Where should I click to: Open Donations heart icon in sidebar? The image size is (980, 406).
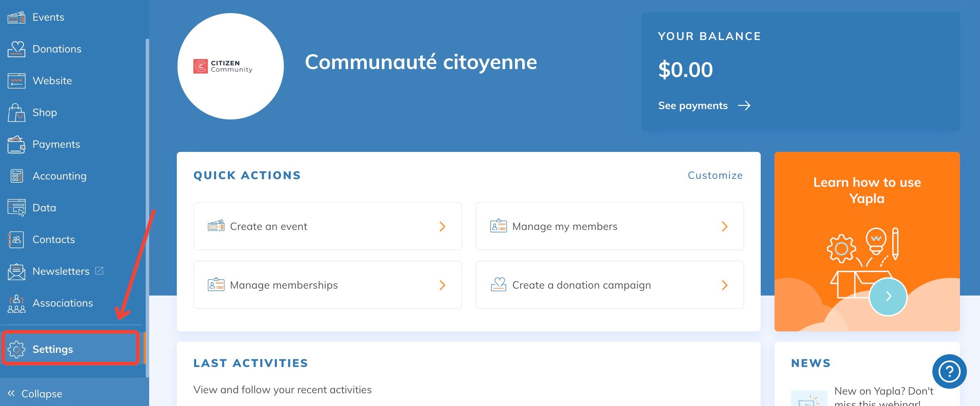(x=16, y=49)
